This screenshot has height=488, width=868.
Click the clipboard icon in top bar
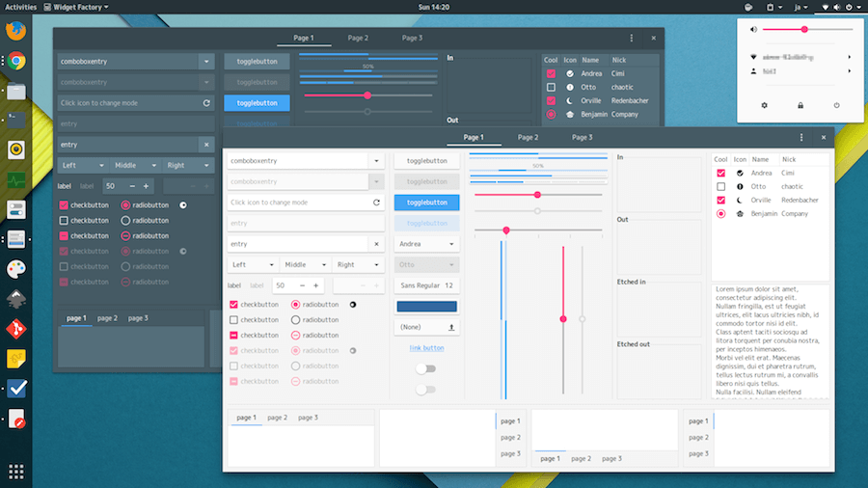pos(770,7)
